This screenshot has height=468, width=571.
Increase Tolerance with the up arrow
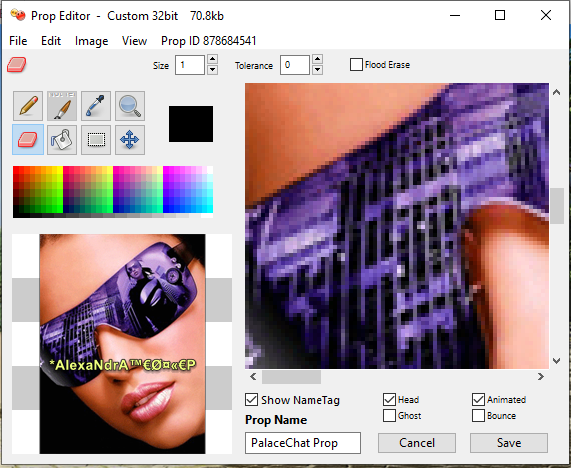coord(318,59)
